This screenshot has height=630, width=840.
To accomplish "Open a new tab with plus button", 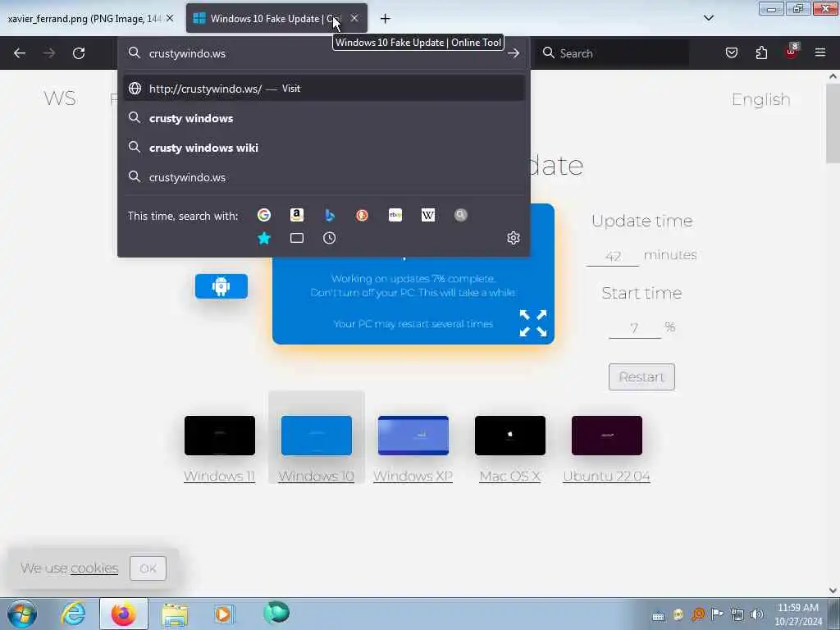I will pos(386,19).
